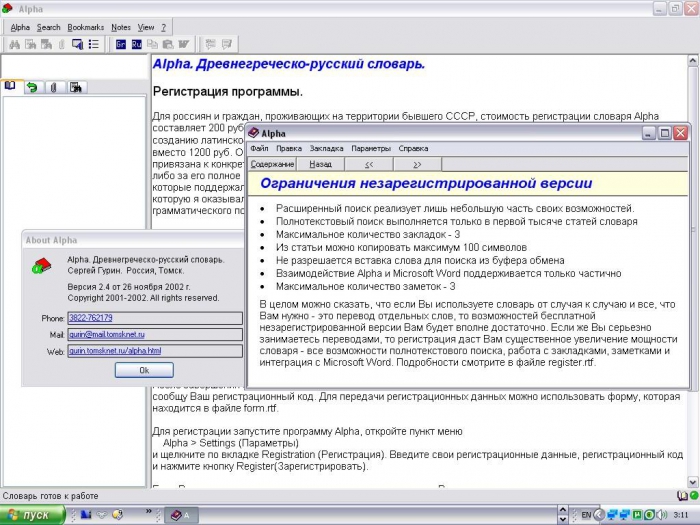This screenshot has width=700, height=525.
Task: Click the Содержание button in help window
Action: 272,164
